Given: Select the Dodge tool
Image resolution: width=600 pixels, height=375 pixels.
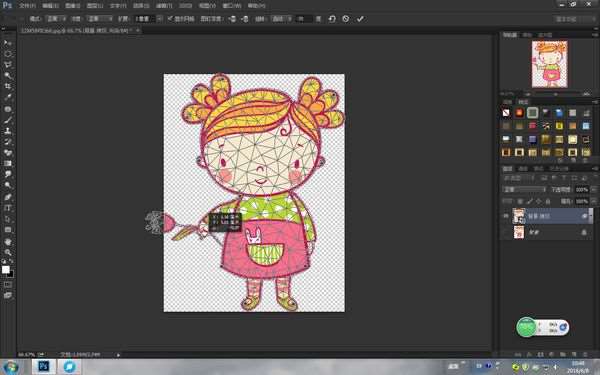Looking at the screenshot, I should point(8,186).
